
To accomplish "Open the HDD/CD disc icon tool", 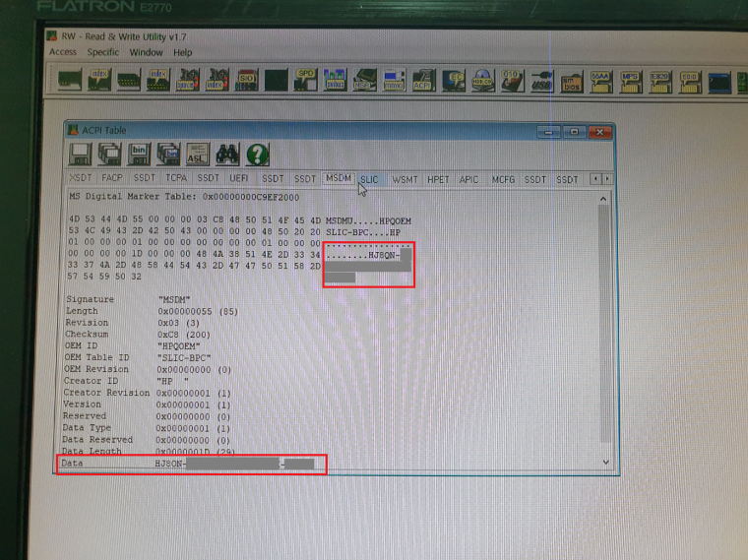I will [x=483, y=80].
